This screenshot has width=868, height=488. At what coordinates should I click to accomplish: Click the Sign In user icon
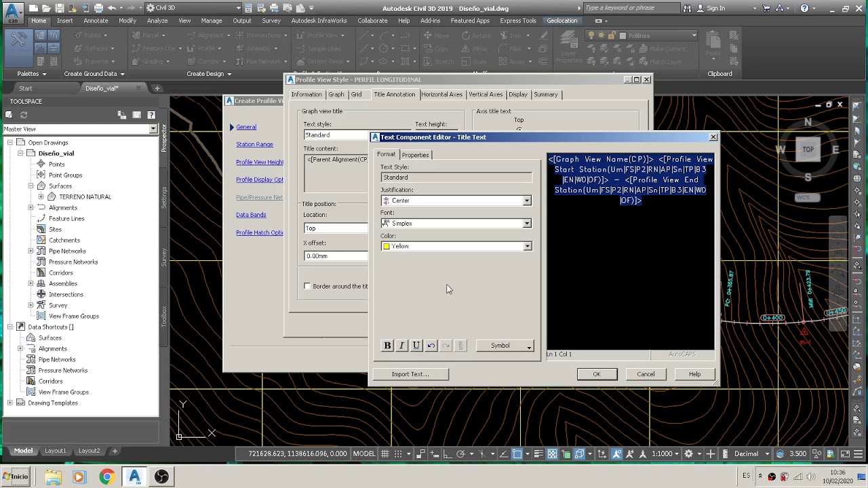699,8
